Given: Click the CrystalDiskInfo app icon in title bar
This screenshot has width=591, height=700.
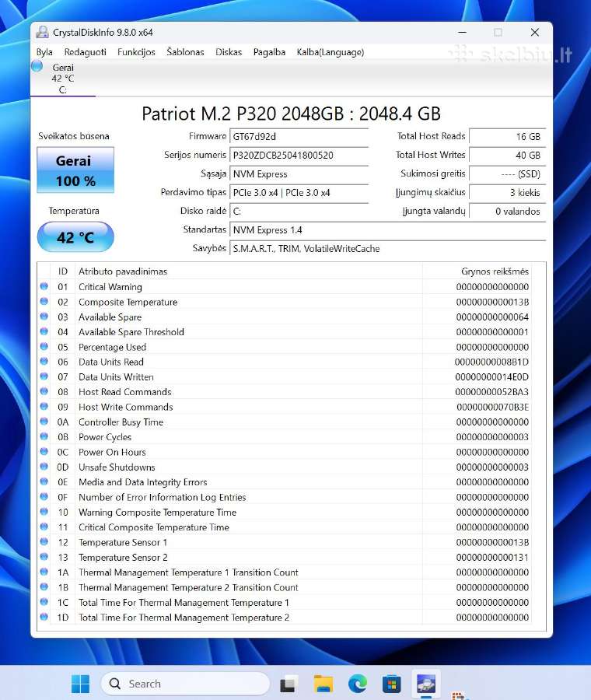Looking at the screenshot, I should 43,32.
